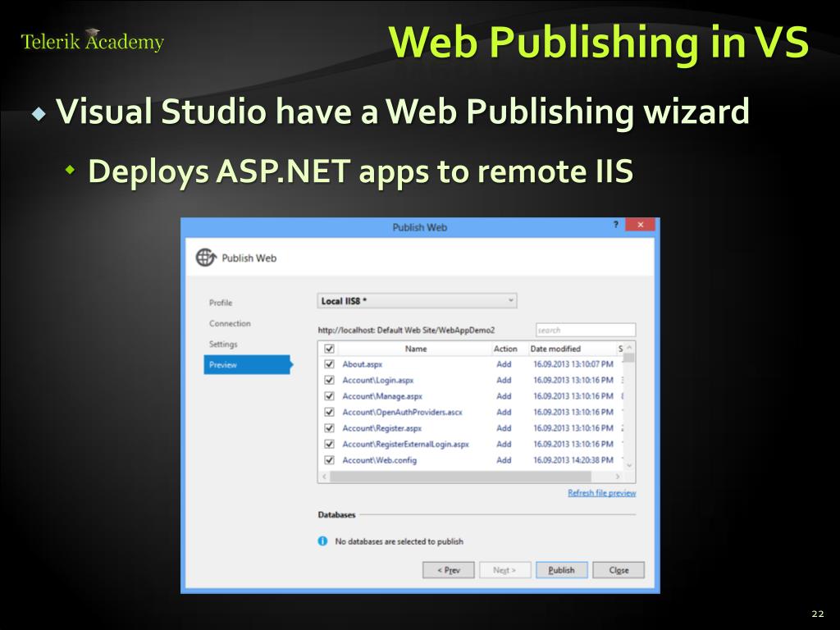Uncheck Account\RegisterExternalLogin.aspx checkbox
840x630 pixels.
click(x=330, y=444)
